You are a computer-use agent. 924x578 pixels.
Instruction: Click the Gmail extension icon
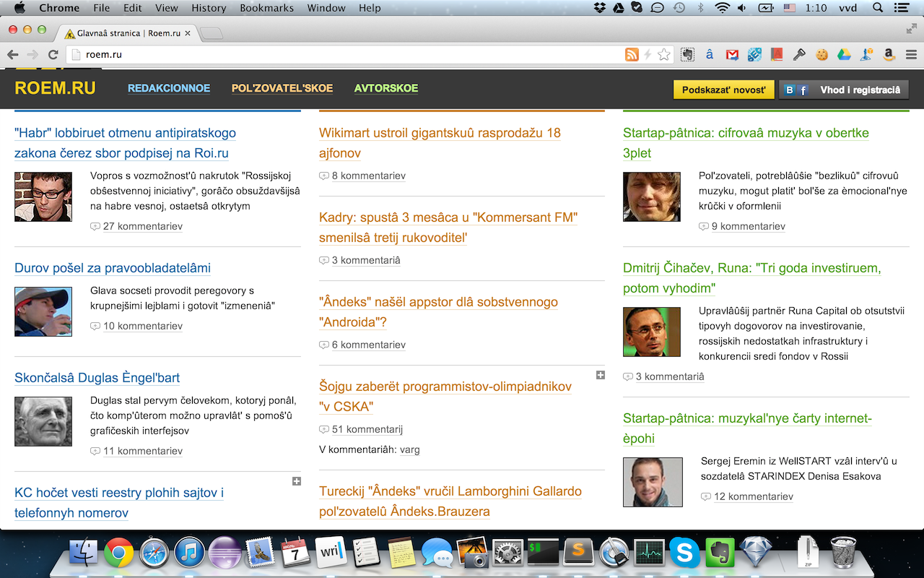pyautogui.click(x=732, y=54)
